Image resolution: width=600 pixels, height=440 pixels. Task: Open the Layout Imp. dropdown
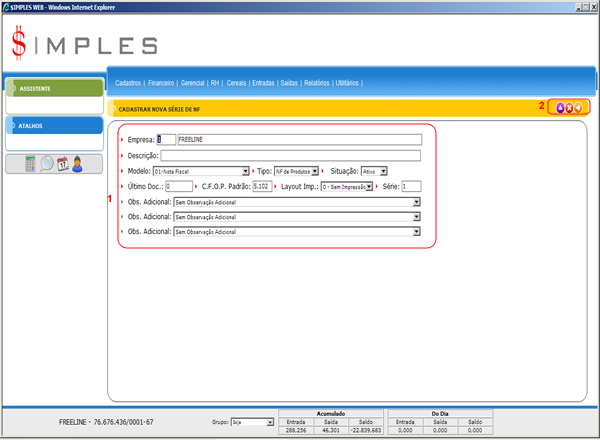346,186
